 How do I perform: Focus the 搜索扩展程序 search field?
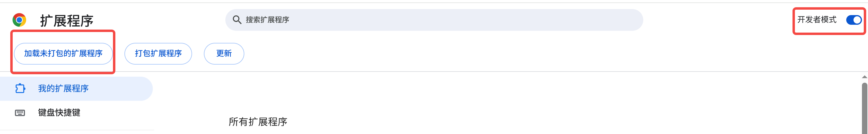[404, 20]
